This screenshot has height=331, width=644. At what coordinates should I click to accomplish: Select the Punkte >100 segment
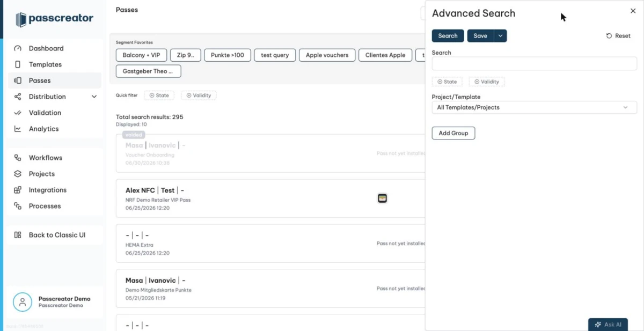(228, 55)
